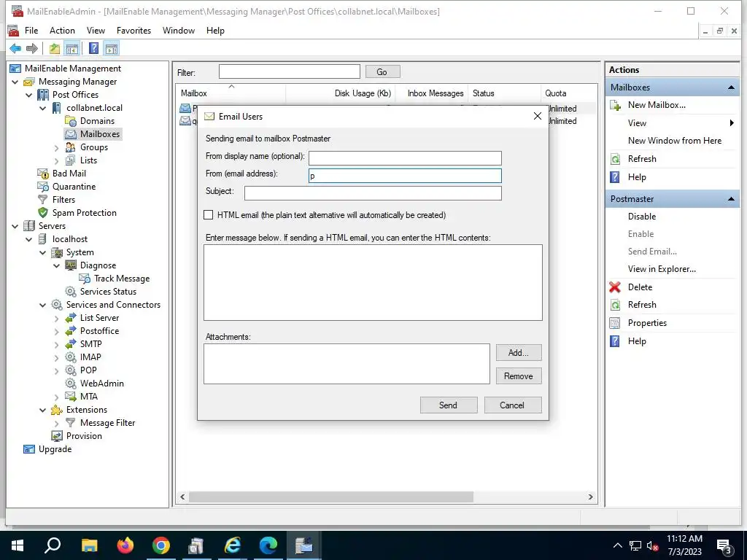The width and height of the screenshot is (747, 560).
Task: Click the Filter text field
Action: (289, 72)
